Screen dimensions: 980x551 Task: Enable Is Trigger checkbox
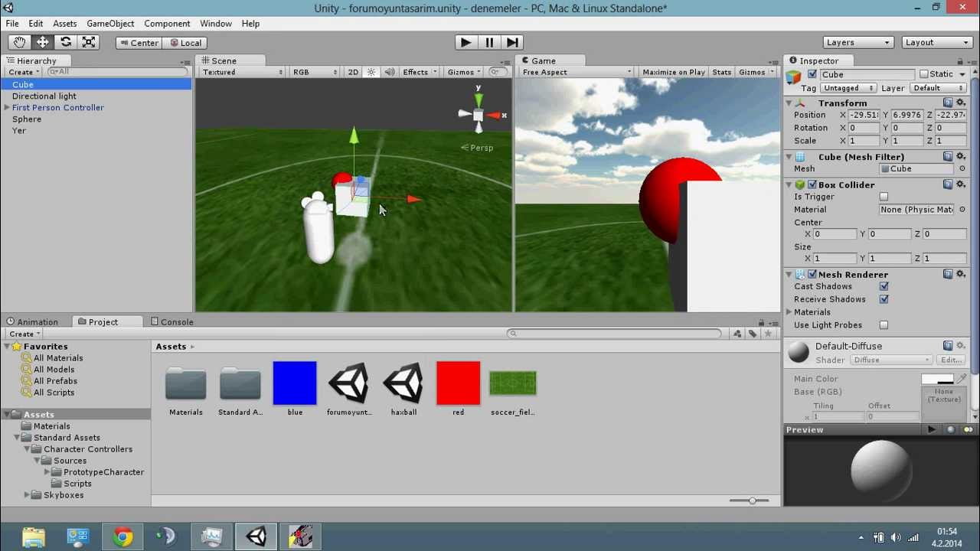pyautogui.click(x=884, y=197)
